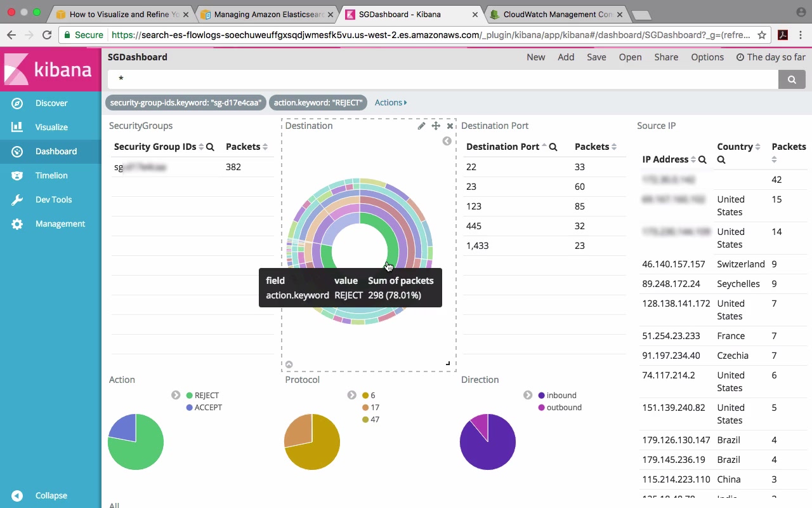The height and width of the screenshot is (508, 812).
Task: Open 'The day so far' time picker
Action: click(770, 57)
